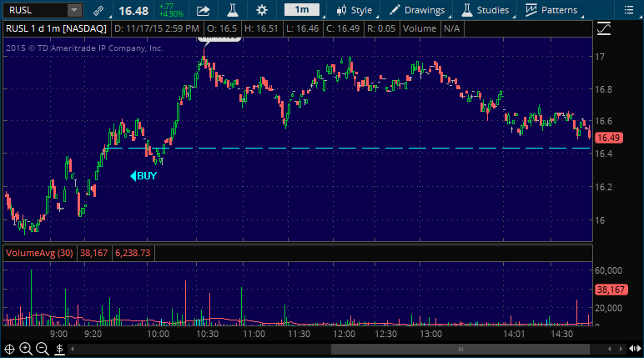
Task: Open the Patterns menu
Action: click(x=551, y=10)
